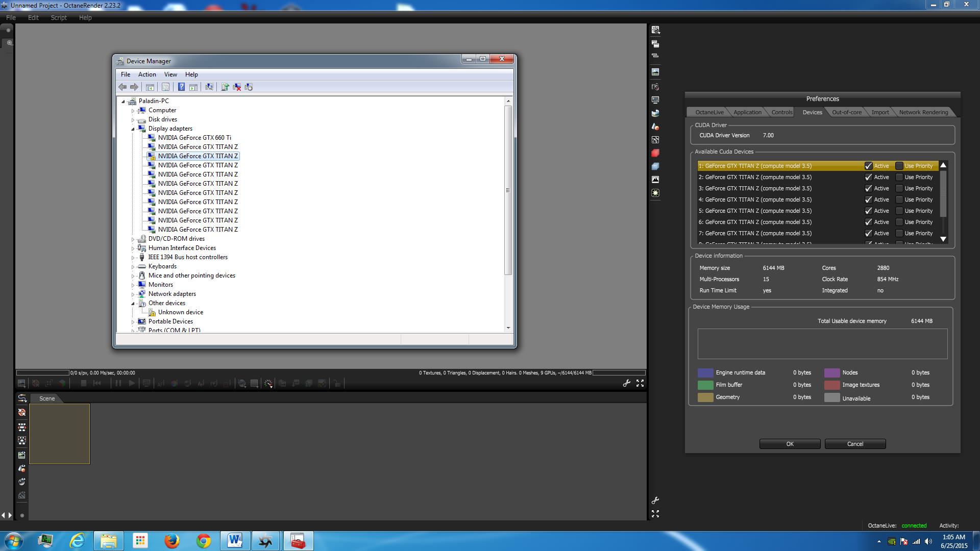Click the Update Driver Software toolbar icon
This screenshot has height=551, width=980.
pyautogui.click(x=225, y=87)
